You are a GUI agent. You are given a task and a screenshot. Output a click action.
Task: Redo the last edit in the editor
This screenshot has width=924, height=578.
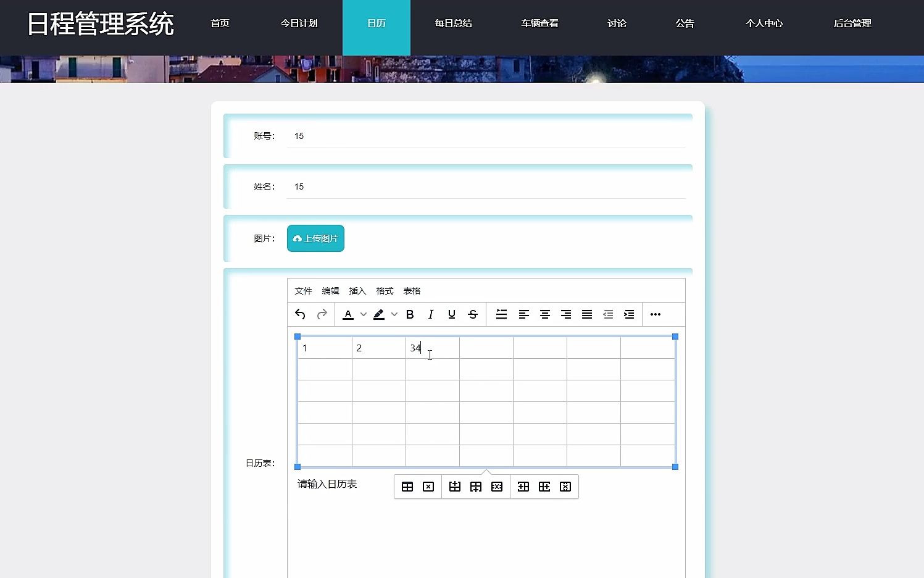click(322, 314)
